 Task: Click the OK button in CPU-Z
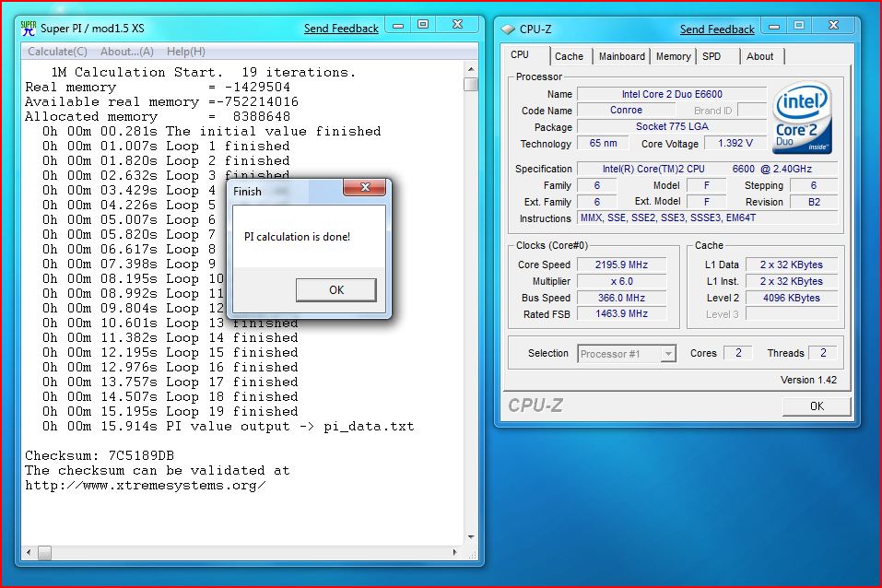click(817, 406)
